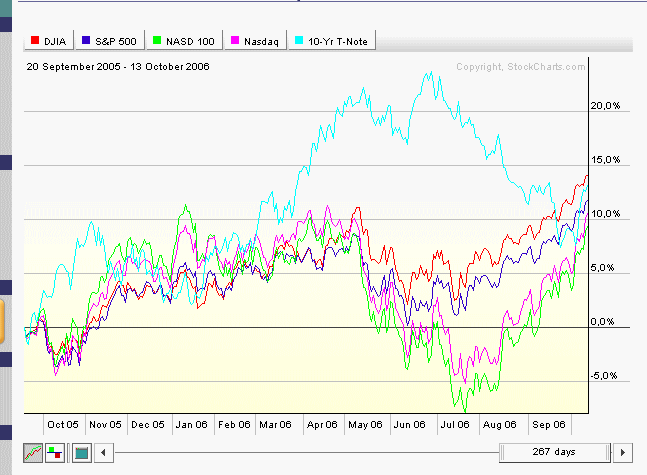The image size is (647, 475).
Task: Click the 20.0% axis value
Action: point(605,106)
